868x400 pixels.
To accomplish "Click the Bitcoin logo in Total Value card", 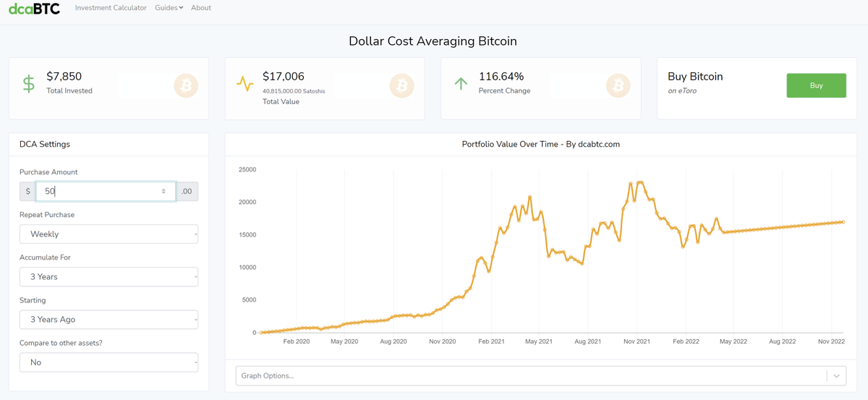I will click(401, 86).
